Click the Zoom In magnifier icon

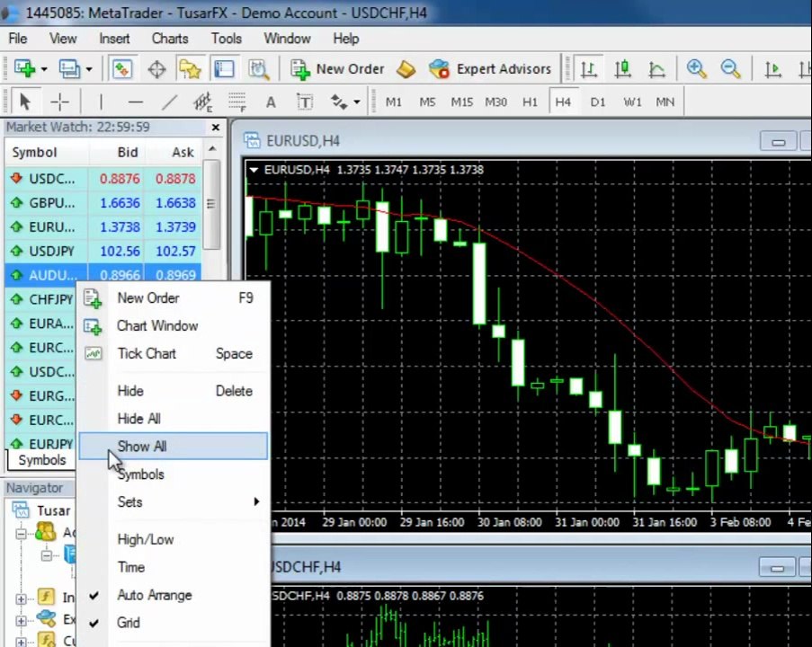click(x=696, y=69)
